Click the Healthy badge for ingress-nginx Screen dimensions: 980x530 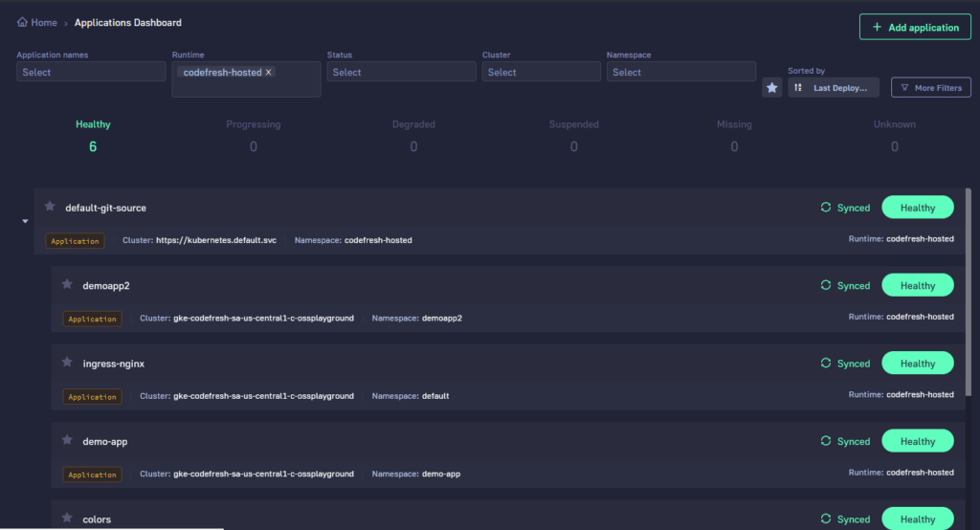coord(918,364)
